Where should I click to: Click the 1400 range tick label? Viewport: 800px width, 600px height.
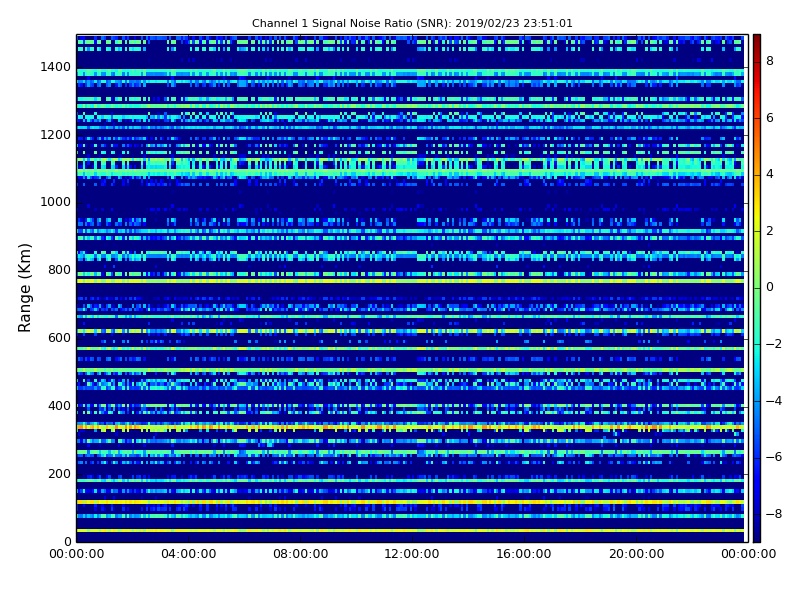point(56,67)
